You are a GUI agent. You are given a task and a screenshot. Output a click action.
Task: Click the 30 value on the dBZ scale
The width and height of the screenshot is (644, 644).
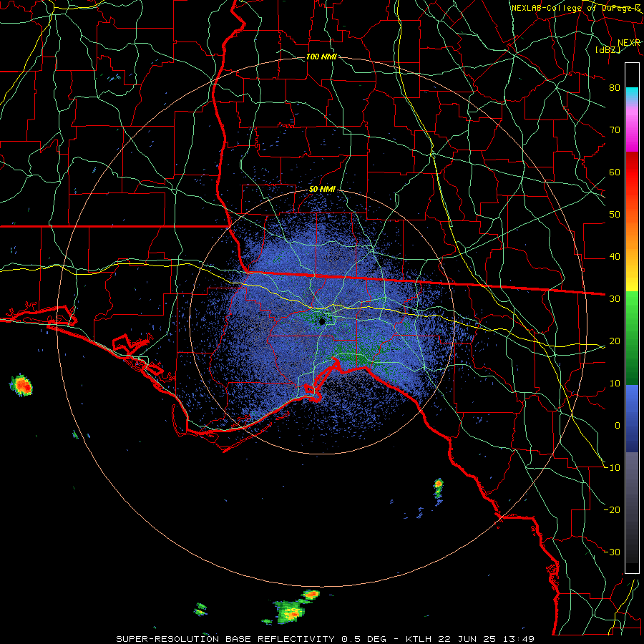tap(615, 299)
